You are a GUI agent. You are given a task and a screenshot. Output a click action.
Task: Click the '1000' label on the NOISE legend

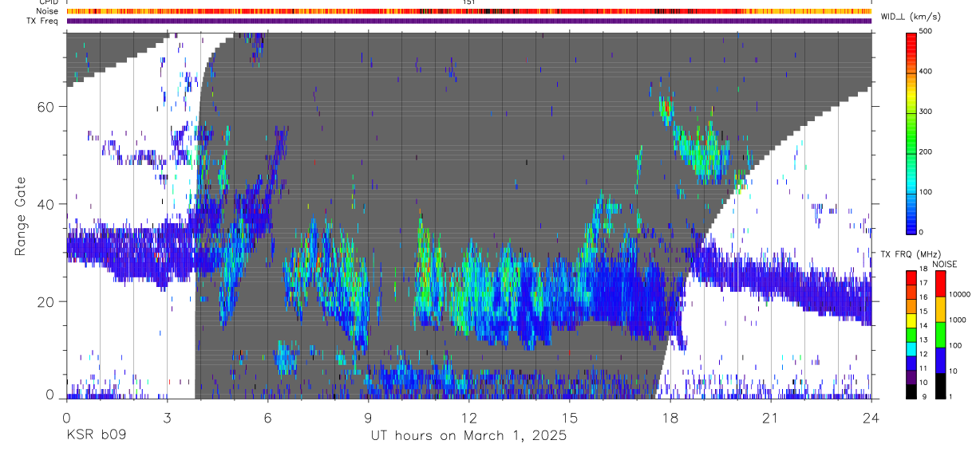(x=957, y=320)
